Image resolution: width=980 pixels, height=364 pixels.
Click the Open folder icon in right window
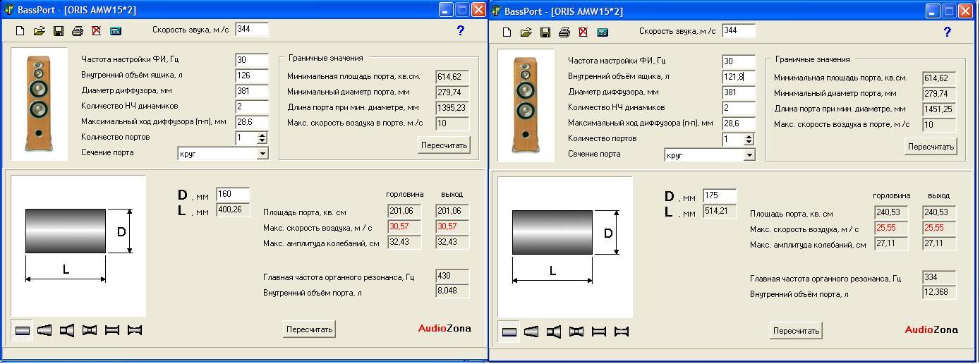[x=526, y=32]
